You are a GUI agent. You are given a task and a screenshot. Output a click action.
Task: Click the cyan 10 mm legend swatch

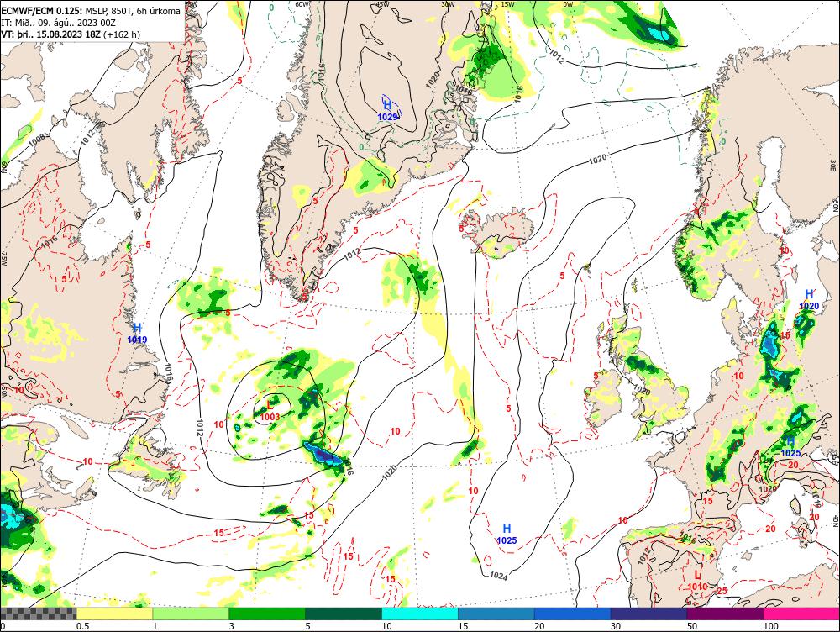pyautogui.click(x=420, y=614)
